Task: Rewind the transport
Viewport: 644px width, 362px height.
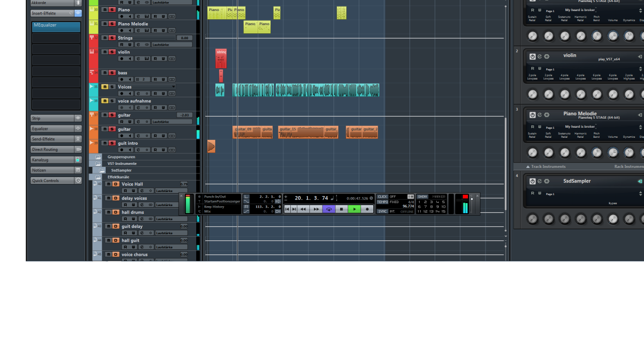Action: tap(303, 209)
